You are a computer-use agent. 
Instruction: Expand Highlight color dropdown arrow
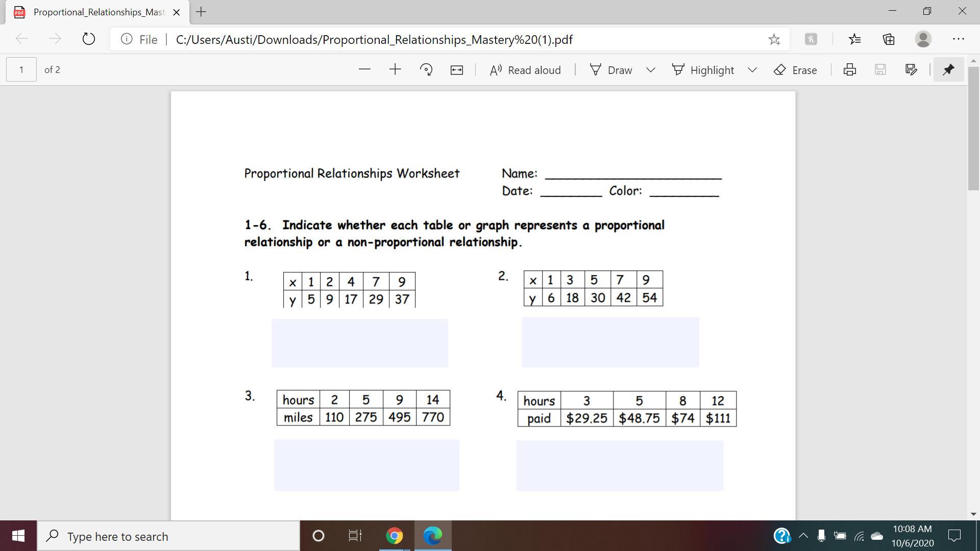pyautogui.click(x=752, y=70)
